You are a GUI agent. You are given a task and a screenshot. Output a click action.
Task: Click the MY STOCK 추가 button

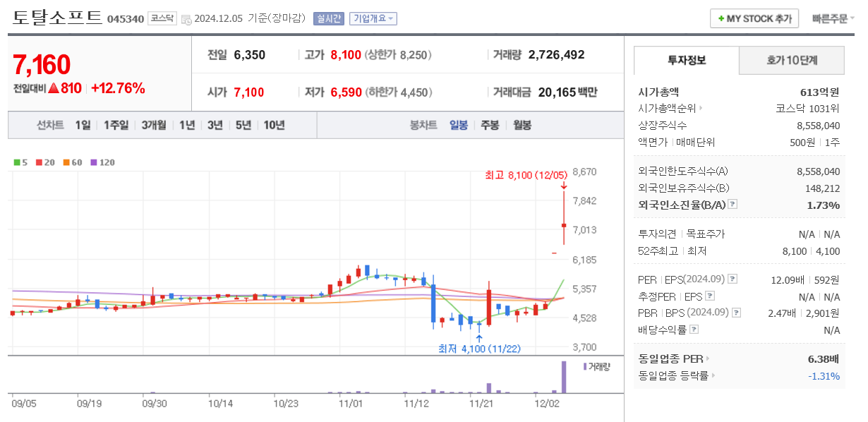click(754, 19)
